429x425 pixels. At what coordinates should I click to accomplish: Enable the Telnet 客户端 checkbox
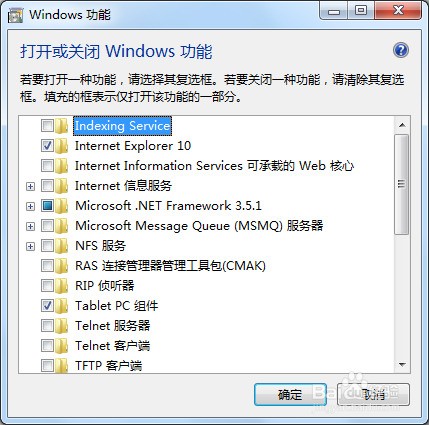point(47,346)
